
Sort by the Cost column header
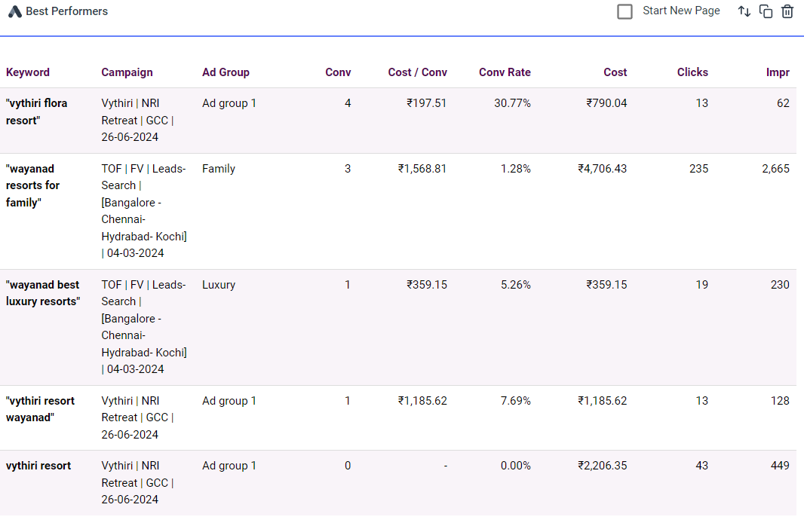pyautogui.click(x=615, y=72)
